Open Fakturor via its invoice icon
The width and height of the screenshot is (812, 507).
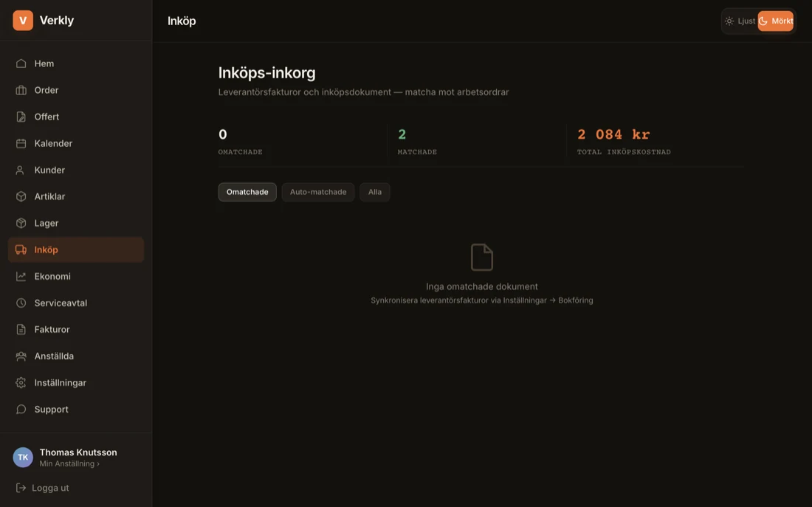click(x=21, y=329)
